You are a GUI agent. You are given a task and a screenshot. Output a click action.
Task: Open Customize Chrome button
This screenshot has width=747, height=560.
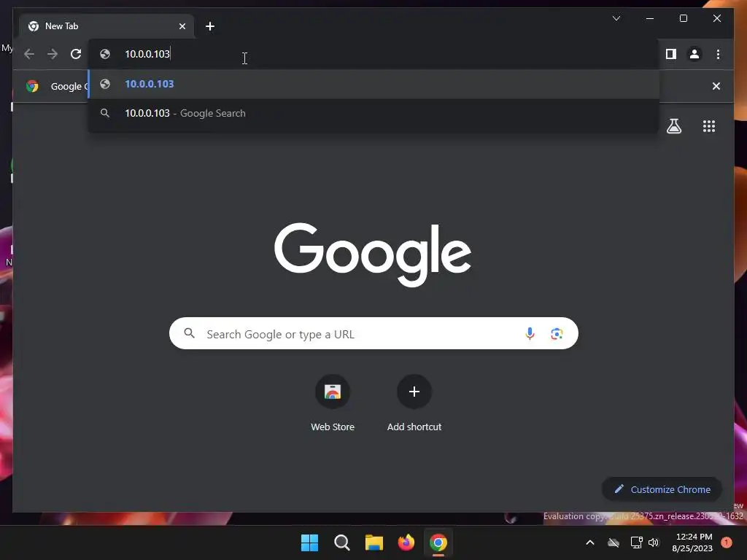point(662,489)
